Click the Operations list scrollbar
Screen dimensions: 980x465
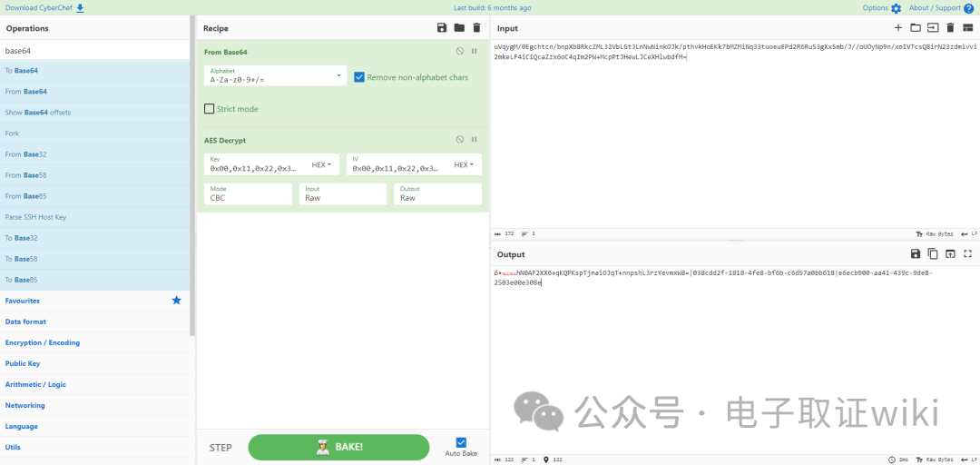(192, 175)
